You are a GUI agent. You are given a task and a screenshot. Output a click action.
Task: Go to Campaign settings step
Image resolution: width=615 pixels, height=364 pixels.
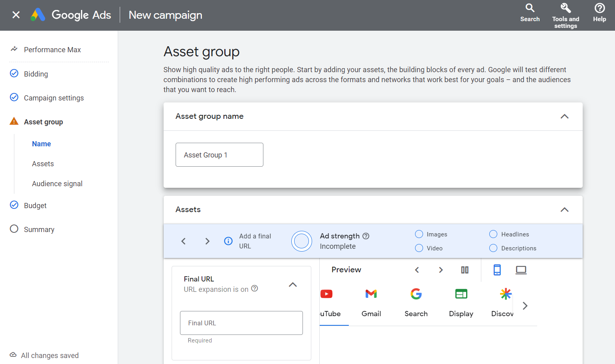click(54, 98)
